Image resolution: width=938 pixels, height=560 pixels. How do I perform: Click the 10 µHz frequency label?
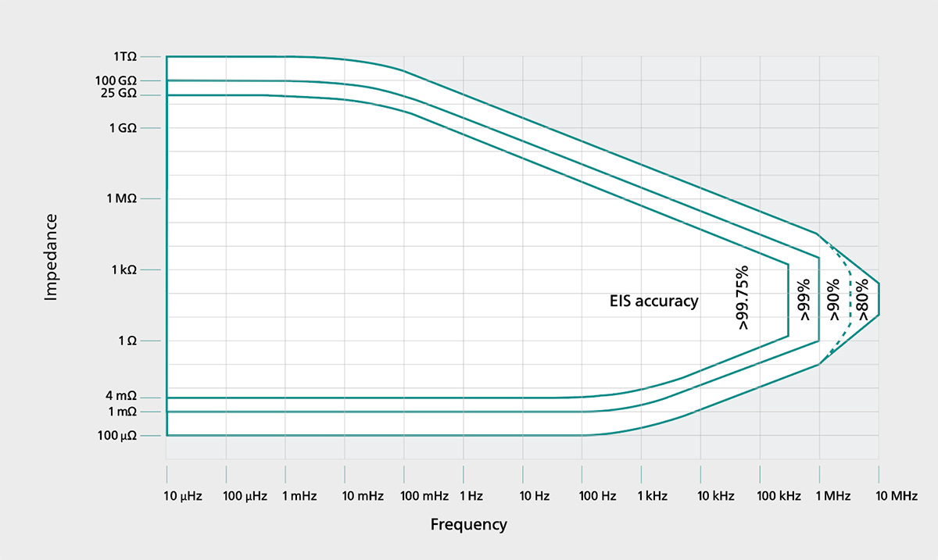point(183,496)
